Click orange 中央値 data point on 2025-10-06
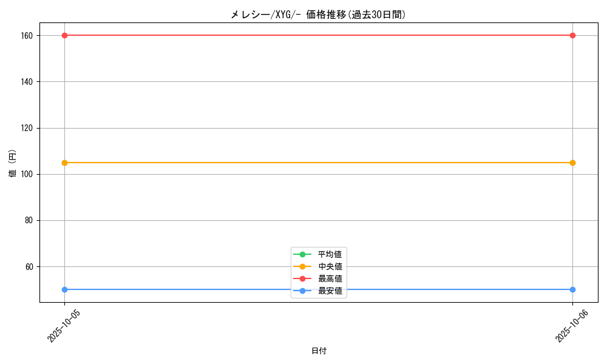 (x=572, y=163)
